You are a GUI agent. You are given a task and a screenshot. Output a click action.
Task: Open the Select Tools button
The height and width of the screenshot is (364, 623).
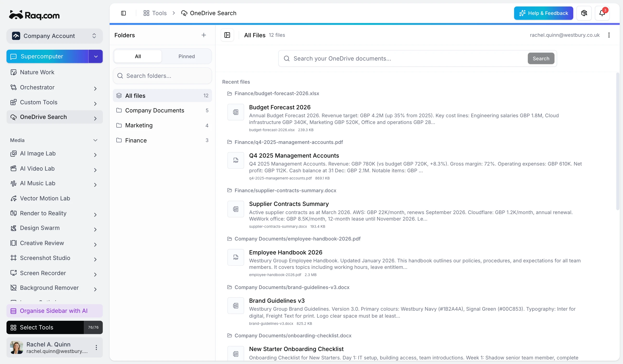coord(54,327)
